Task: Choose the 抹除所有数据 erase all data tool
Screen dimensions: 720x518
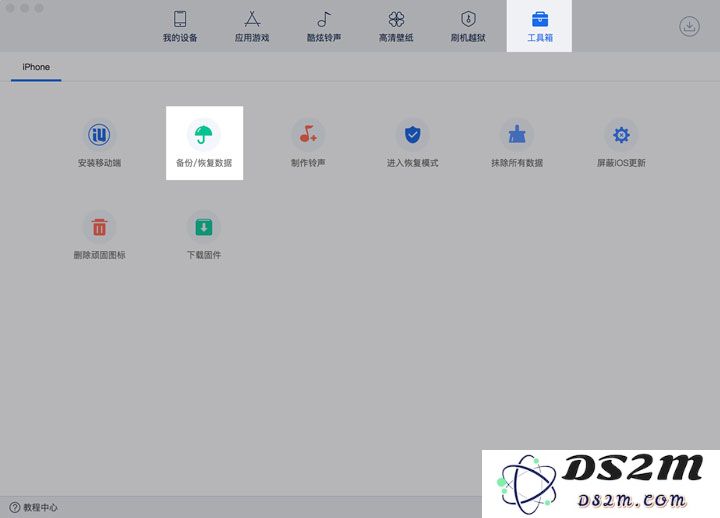Action: [517, 143]
